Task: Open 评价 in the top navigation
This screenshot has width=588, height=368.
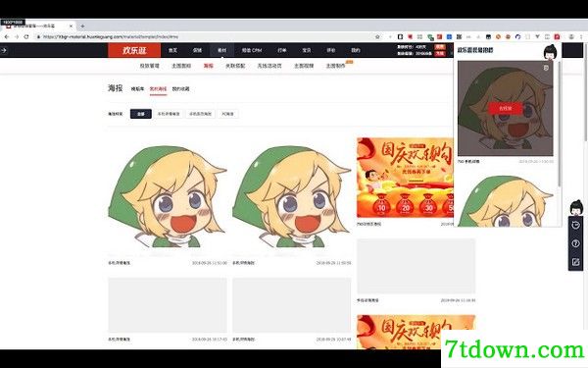Action: point(331,50)
